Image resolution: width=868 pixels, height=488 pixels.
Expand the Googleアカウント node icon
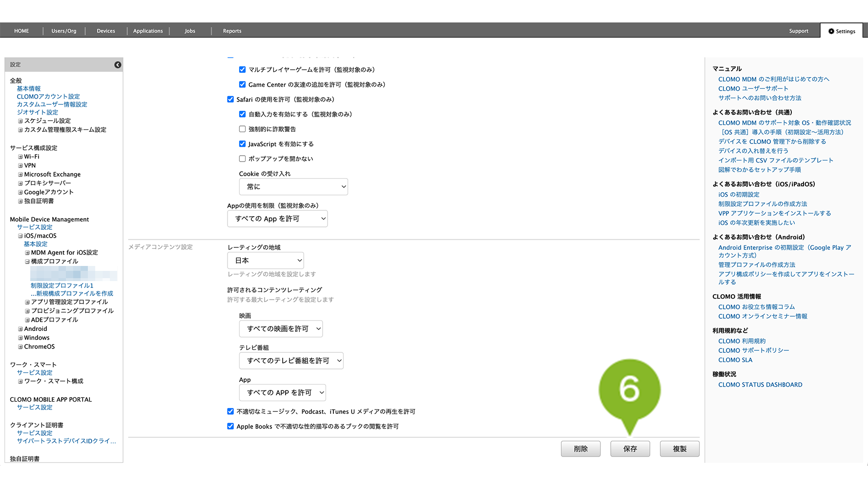(21, 192)
